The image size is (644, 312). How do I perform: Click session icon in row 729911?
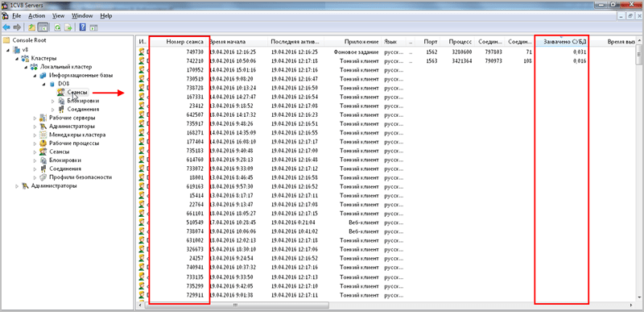142,295
